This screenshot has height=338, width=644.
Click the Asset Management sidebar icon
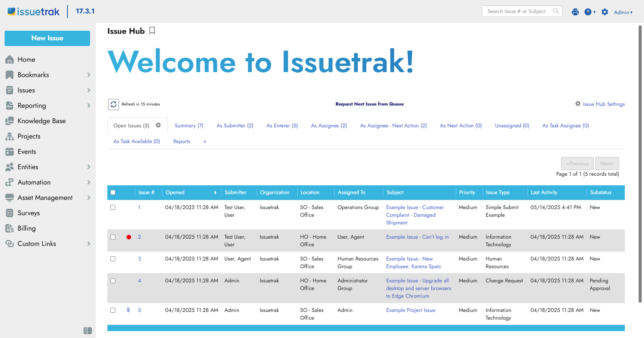[x=10, y=198]
